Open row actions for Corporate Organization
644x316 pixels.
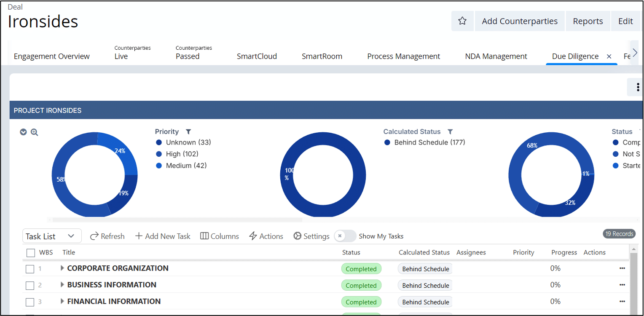[622, 268]
